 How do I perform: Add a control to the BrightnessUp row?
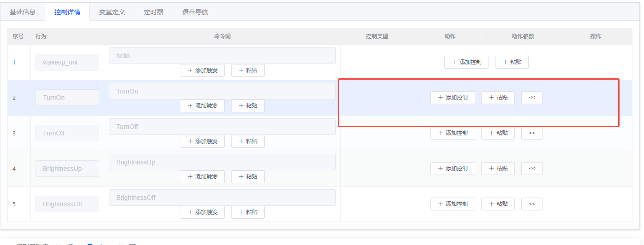tap(452, 169)
